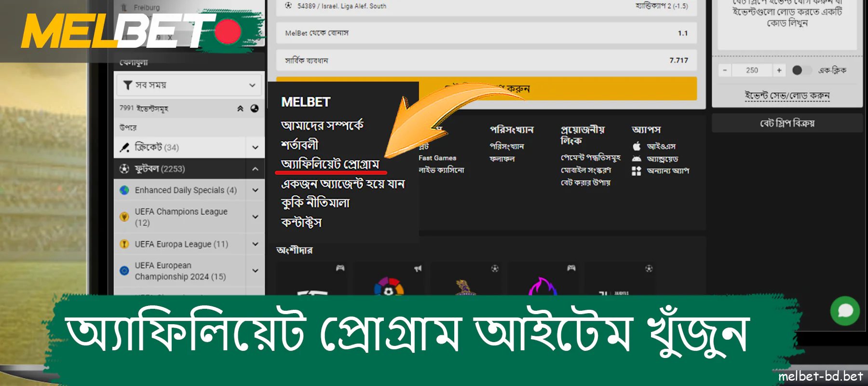
Task: Click the বেট স্লিপ বিক্রয় button
Action: pos(787,123)
